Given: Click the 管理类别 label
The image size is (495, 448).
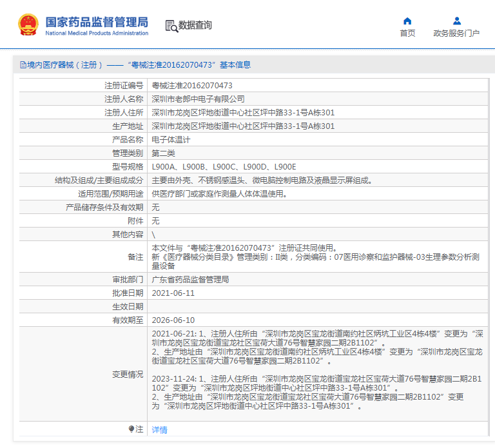Looking at the screenshot, I should click(128, 153).
